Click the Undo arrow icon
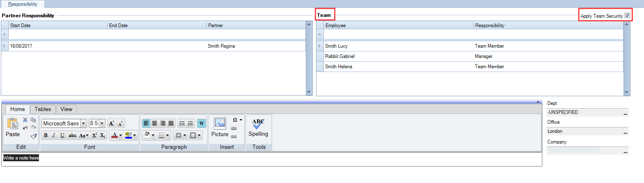Viewport: 644px width, 183px height. (x=25, y=127)
